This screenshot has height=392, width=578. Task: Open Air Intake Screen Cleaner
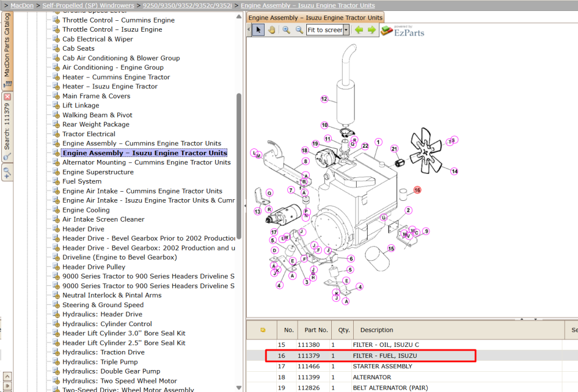[x=103, y=219]
